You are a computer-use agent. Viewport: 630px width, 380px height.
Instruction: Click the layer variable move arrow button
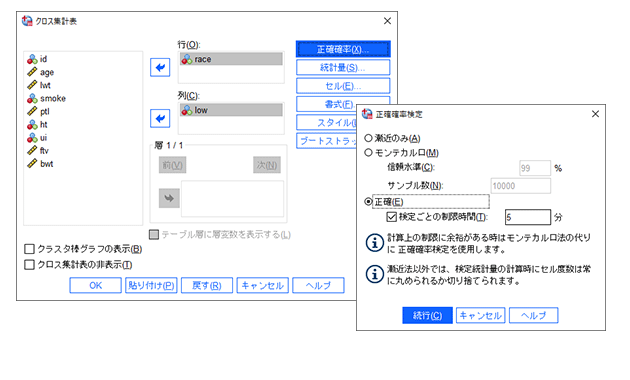169,198
